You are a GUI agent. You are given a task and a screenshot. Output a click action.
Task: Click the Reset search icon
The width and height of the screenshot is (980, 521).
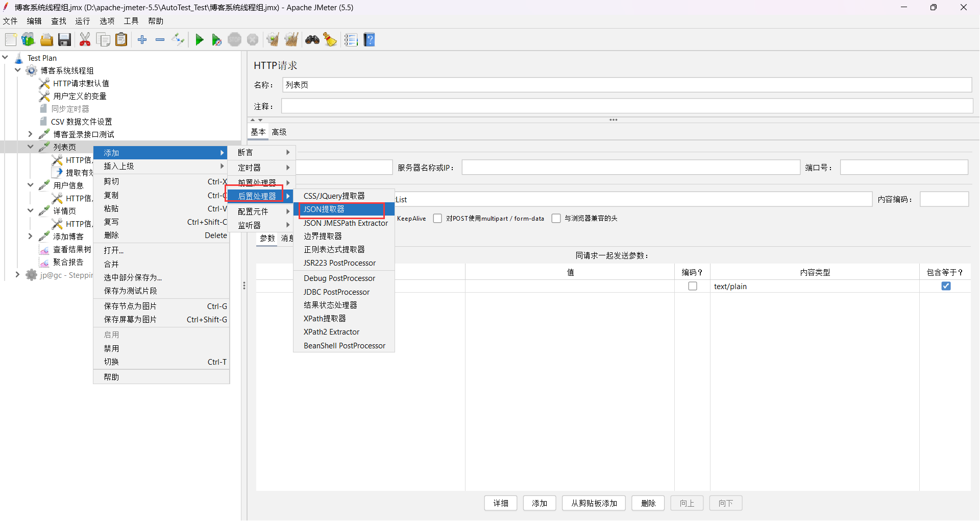tap(330, 40)
